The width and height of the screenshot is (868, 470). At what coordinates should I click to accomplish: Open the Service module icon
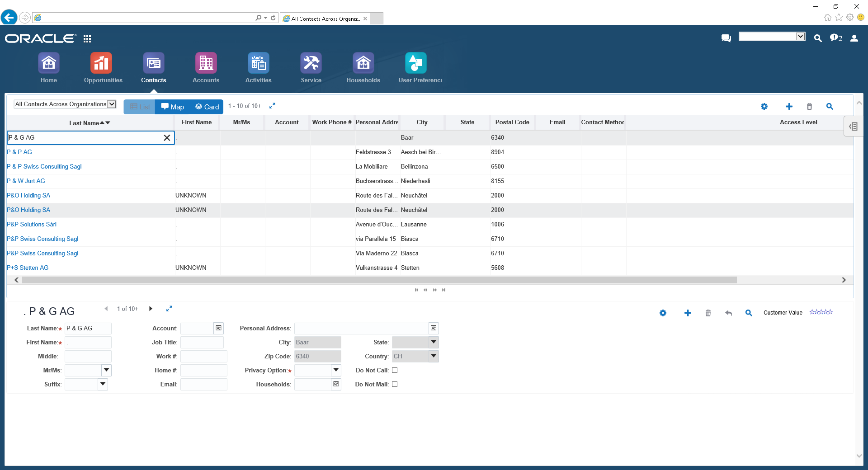pyautogui.click(x=311, y=63)
